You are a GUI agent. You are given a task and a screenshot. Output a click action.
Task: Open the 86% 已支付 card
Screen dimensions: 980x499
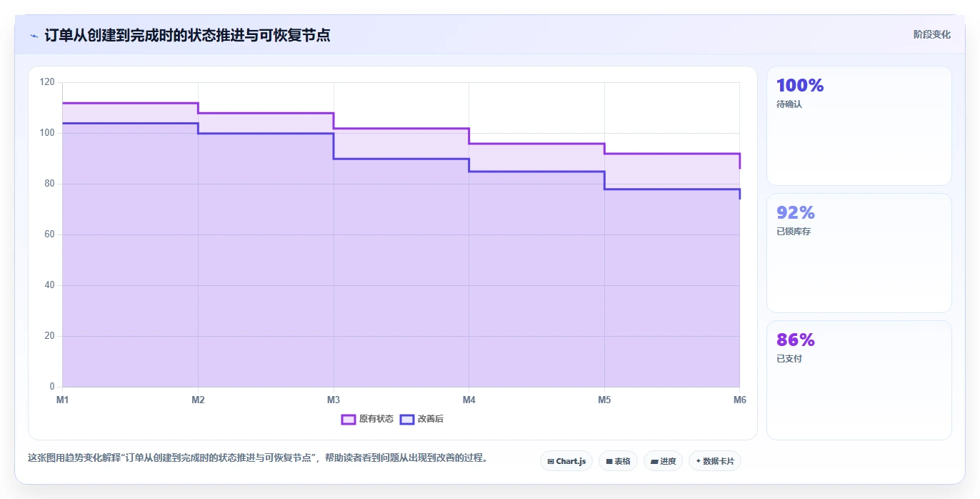coord(859,380)
